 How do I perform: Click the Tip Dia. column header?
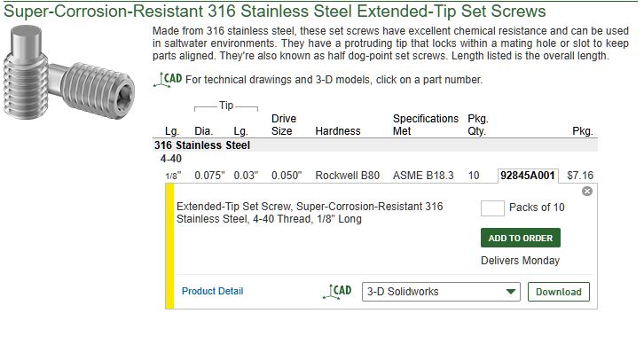(x=203, y=131)
